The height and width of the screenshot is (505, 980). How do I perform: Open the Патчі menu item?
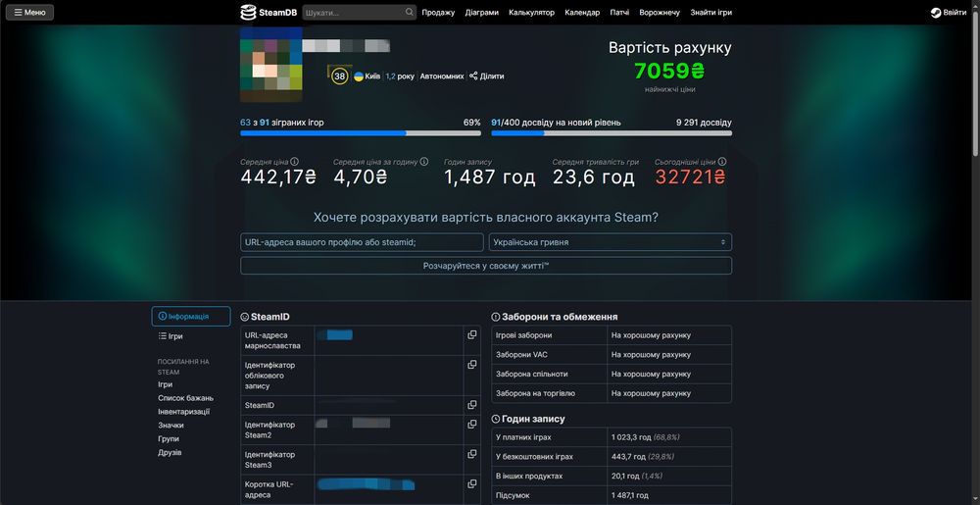pos(619,13)
